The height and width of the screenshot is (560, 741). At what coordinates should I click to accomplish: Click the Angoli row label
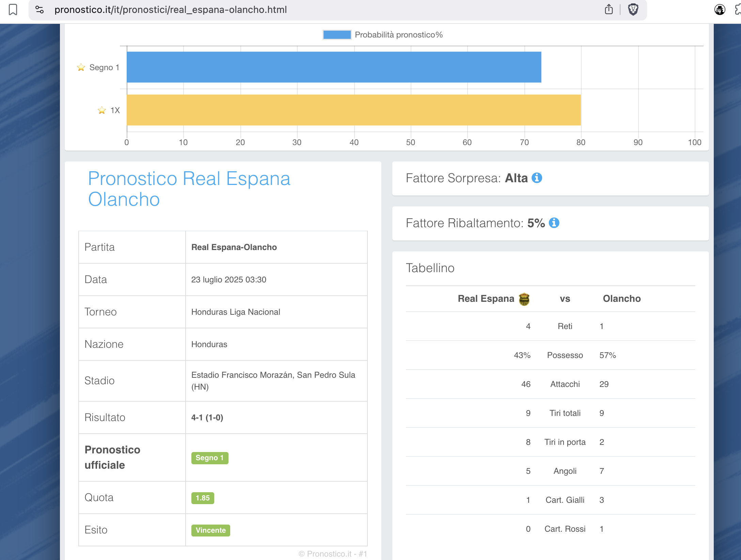click(565, 471)
